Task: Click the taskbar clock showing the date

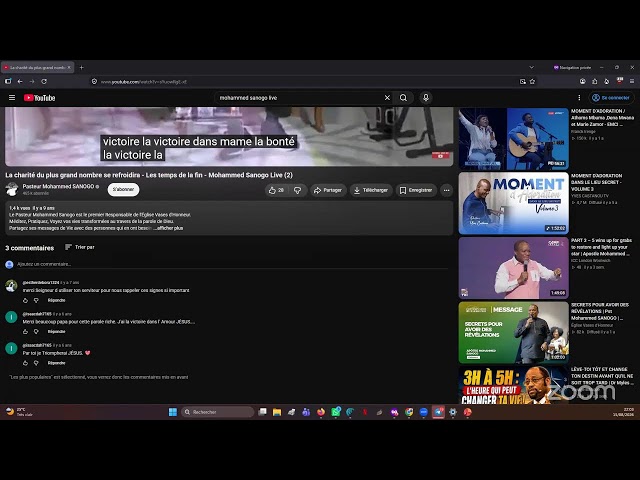Action: click(623, 412)
